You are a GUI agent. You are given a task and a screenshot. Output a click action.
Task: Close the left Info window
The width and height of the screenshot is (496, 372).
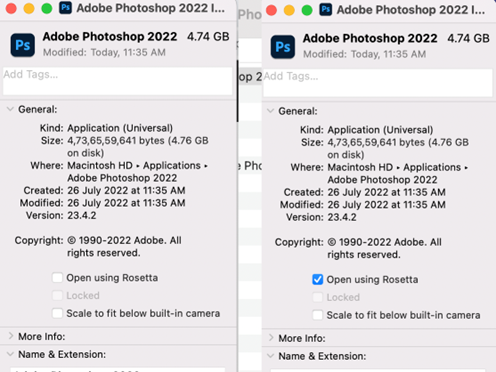click(x=11, y=8)
